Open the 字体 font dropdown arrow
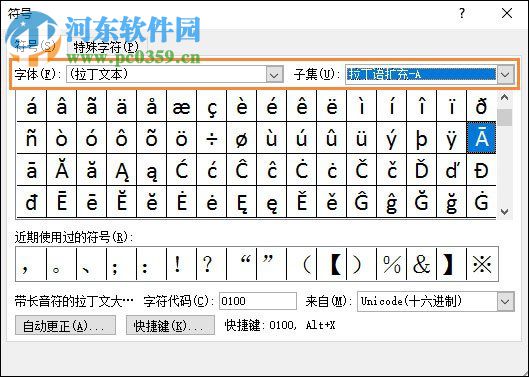This screenshot has height=377, width=529. (274, 74)
